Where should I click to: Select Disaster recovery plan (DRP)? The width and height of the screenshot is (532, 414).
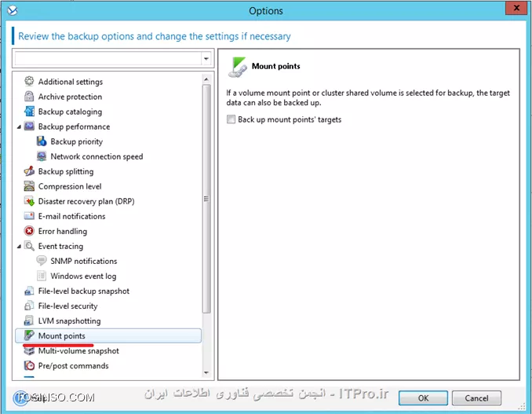click(86, 201)
